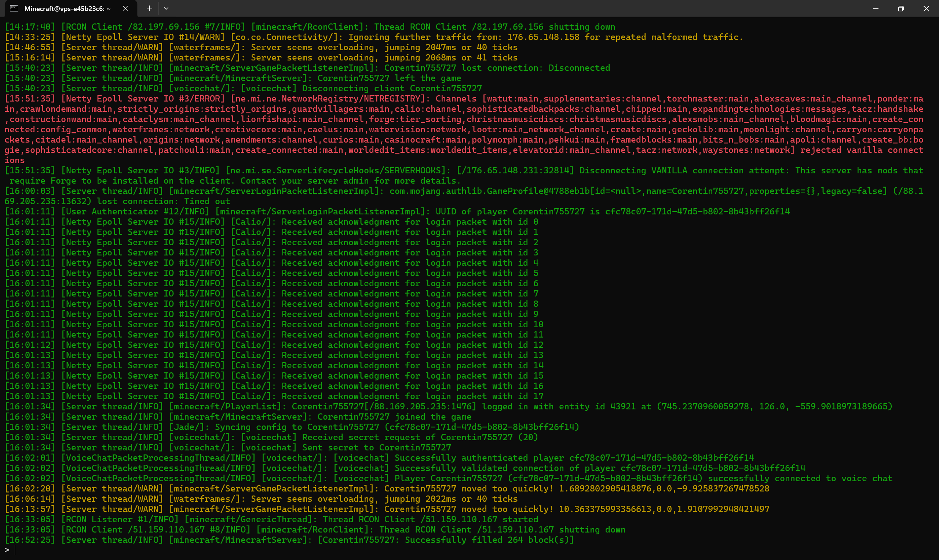
Task: Click 'login packet with id 0' line
Action: pos(271,222)
